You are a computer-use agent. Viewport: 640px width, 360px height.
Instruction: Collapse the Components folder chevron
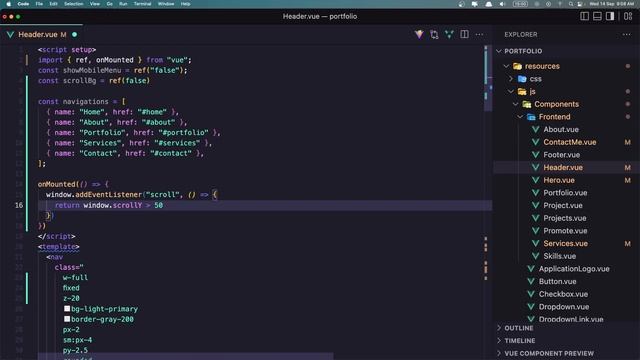coord(515,104)
